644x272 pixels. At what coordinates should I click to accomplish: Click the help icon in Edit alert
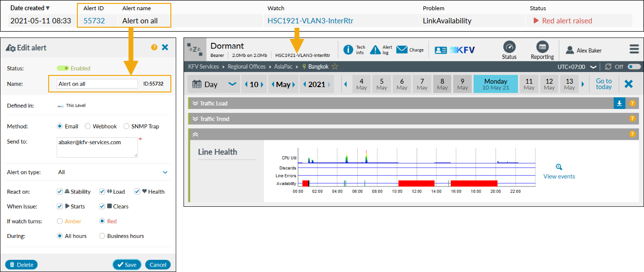(x=154, y=47)
